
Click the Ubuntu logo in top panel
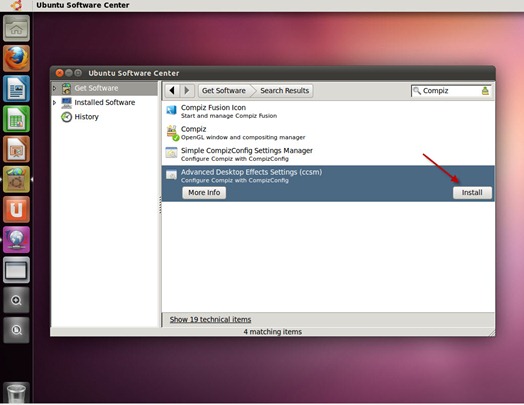click(x=16, y=5)
